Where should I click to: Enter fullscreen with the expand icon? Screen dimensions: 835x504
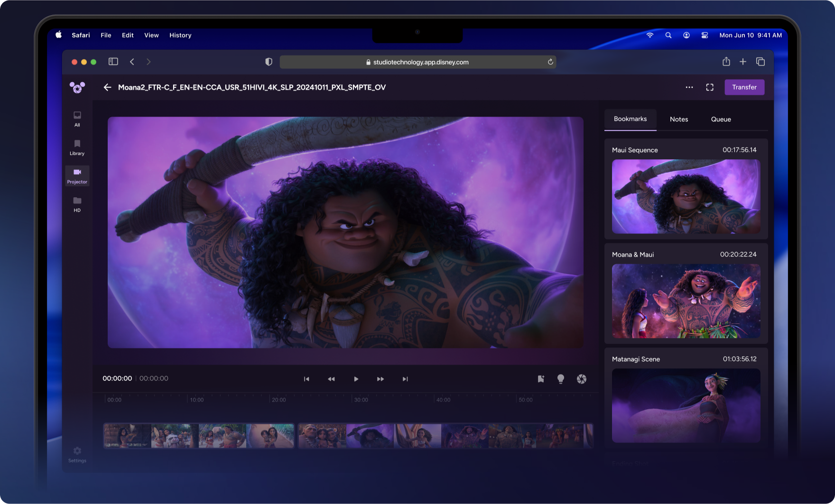pyautogui.click(x=710, y=87)
